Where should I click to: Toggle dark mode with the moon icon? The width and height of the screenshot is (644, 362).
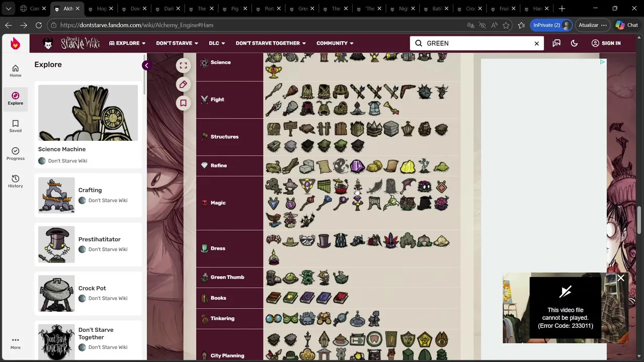point(574,43)
